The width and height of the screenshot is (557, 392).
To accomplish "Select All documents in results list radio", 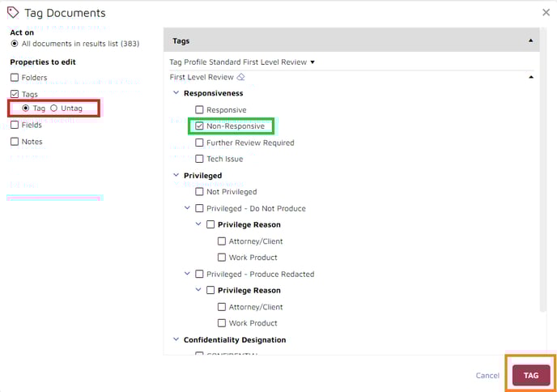I will (x=15, y=44).
